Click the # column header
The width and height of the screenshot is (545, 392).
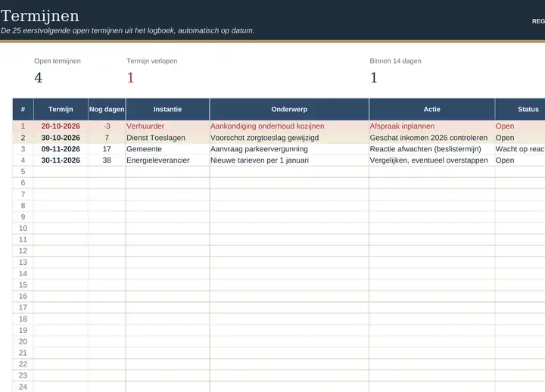23,109
